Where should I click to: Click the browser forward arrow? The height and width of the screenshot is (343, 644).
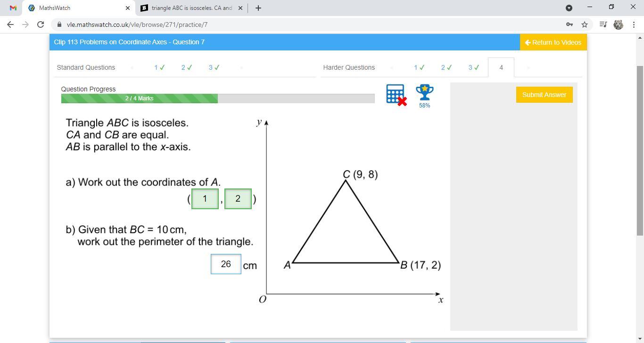25,24
